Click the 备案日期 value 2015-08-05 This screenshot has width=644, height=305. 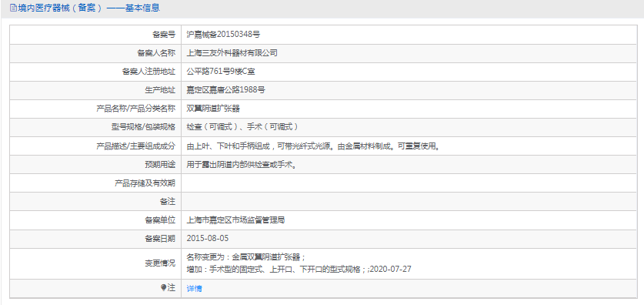click(208, 239)
